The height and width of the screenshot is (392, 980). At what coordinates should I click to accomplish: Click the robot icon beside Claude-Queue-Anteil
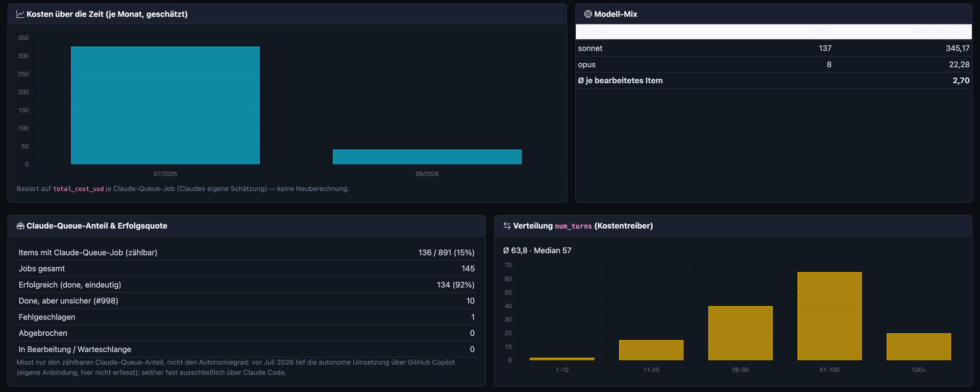[20, 226]
